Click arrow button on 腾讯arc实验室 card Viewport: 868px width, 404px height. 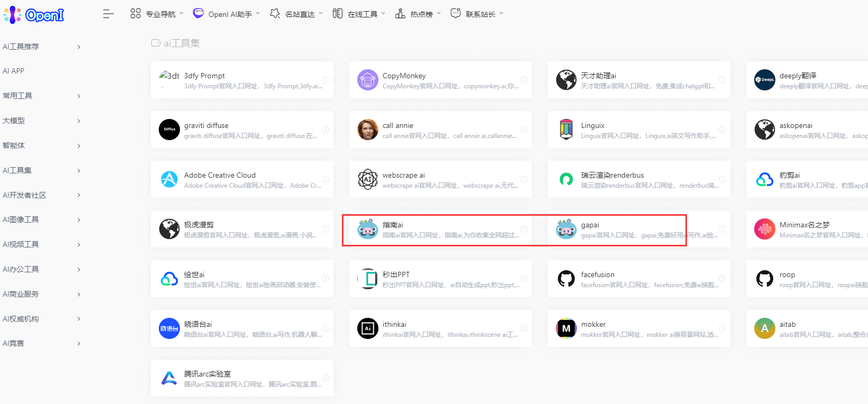325,378
